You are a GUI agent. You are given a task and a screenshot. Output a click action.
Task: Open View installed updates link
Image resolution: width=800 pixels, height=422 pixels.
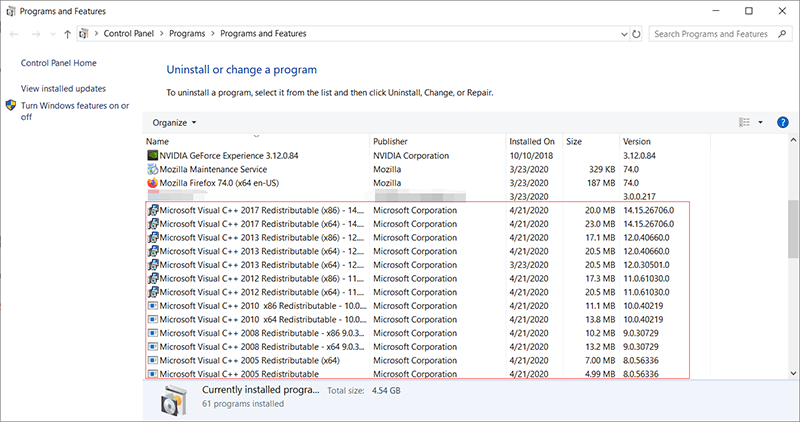pos(63,88)
